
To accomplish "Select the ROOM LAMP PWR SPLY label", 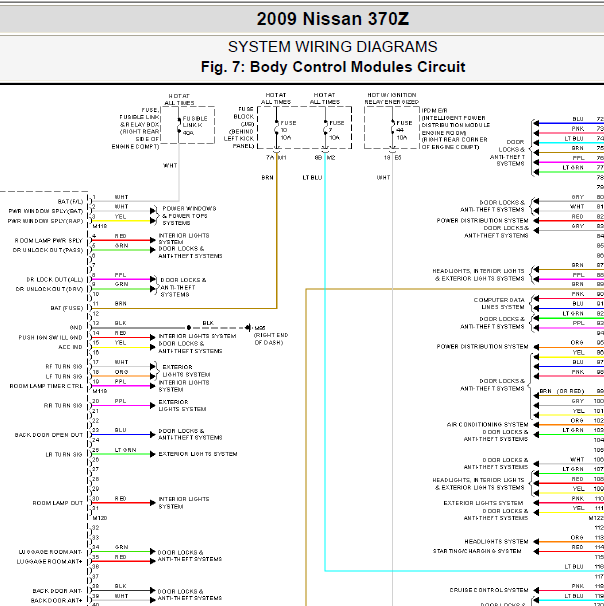I will 49,240.
